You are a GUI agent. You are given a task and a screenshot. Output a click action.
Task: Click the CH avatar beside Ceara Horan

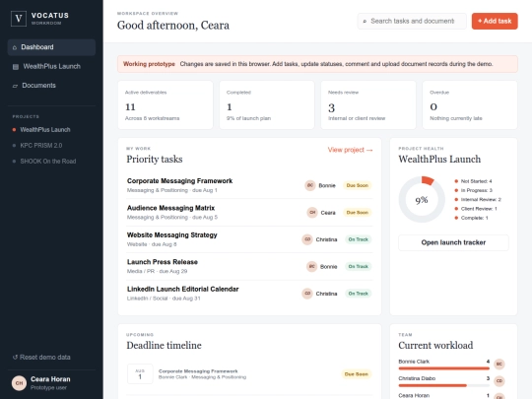tap(19, 383)
